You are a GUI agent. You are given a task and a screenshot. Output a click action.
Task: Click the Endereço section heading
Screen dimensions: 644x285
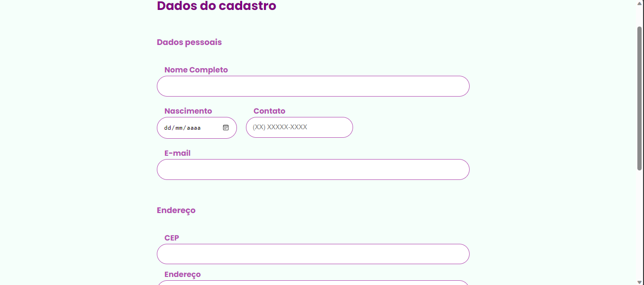click(x=176, y=211)
